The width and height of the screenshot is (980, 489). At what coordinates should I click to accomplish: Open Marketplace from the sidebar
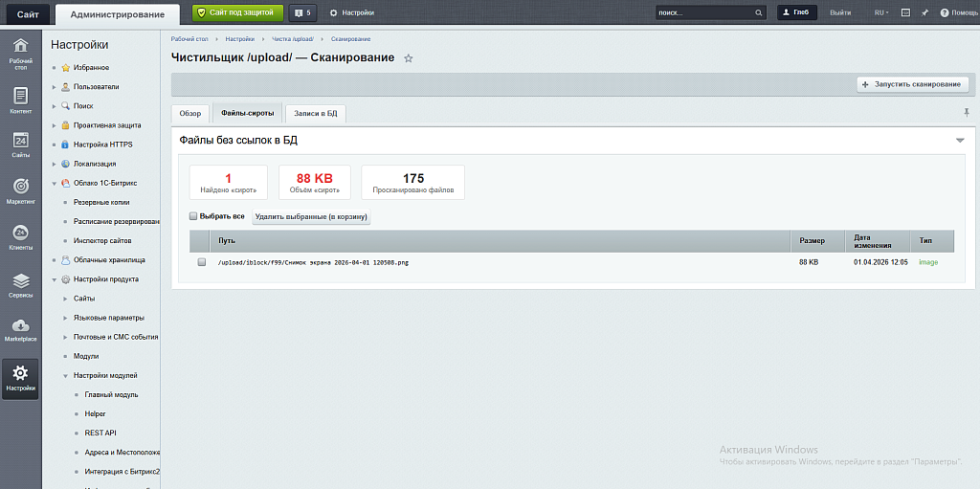(x=20, y=329)
